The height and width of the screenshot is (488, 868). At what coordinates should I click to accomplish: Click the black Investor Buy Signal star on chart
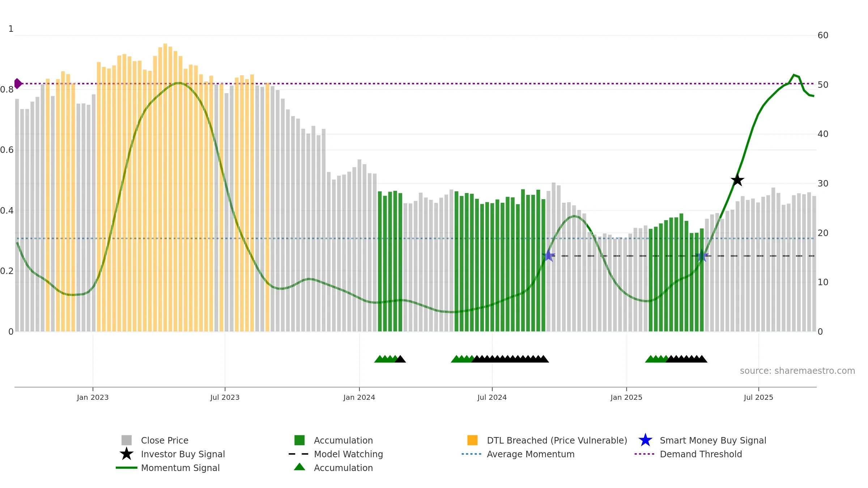[x=737, y=180]
